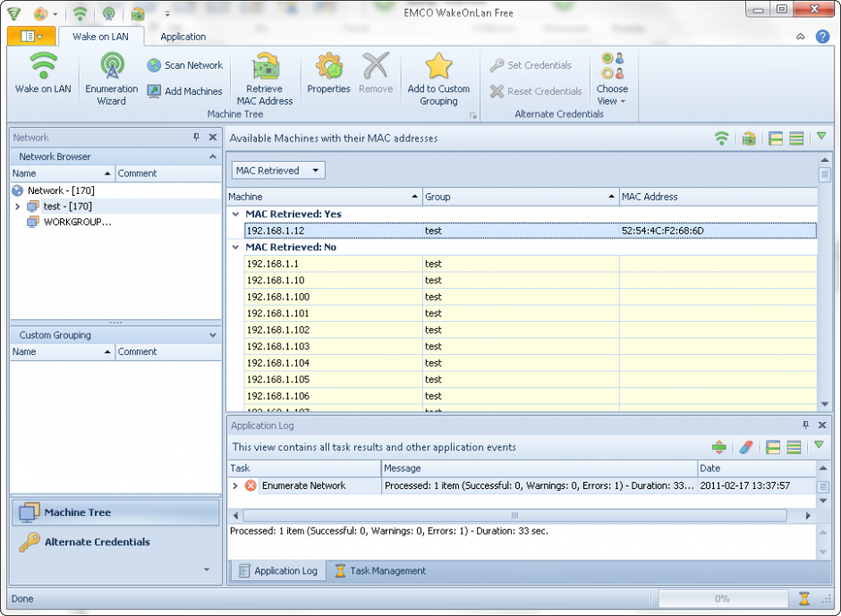841x616 pixels.
Task: Select Alternate Credentials navigation button
Action: (115, 542)
